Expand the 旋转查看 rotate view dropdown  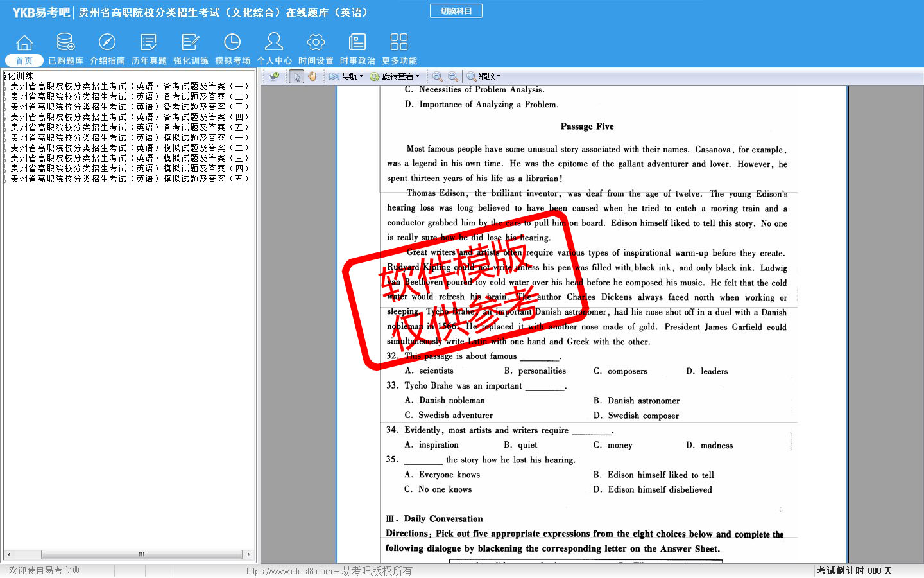point(395,76)
